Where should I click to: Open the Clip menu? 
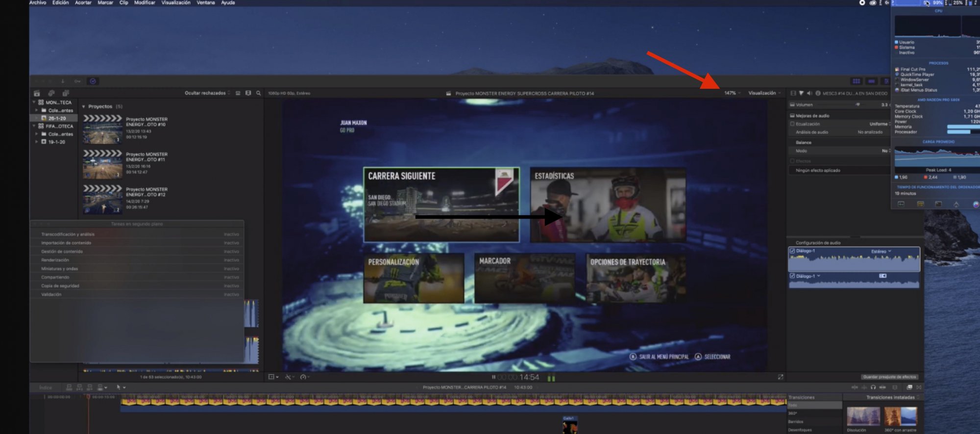click(123, 2)
